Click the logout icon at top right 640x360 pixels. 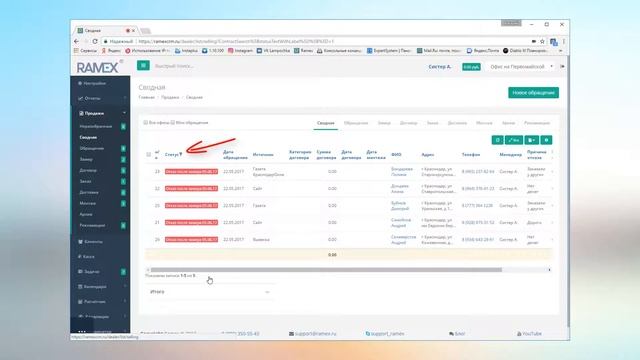pos(562,66)
